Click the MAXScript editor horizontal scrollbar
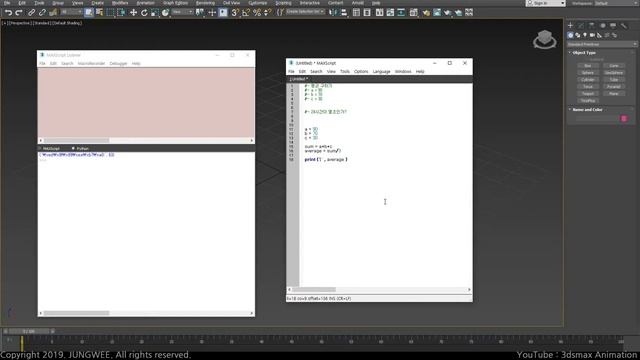640x360 pixels. (379, 289)
